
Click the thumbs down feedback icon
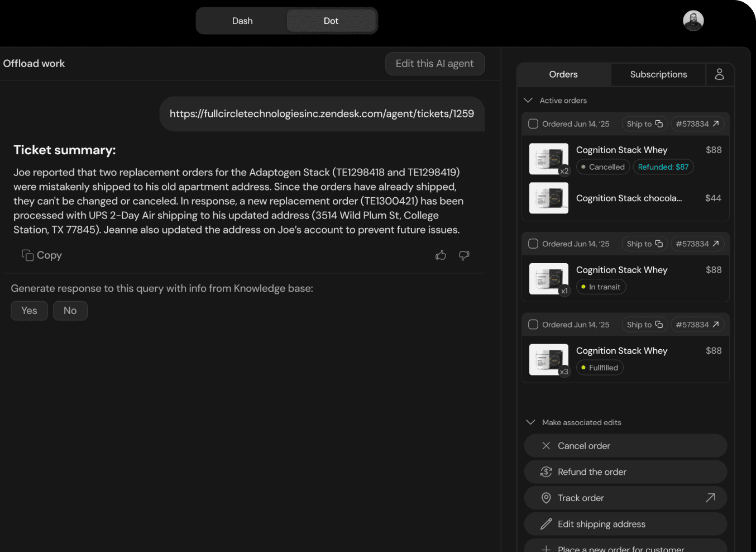click(464, 255)
